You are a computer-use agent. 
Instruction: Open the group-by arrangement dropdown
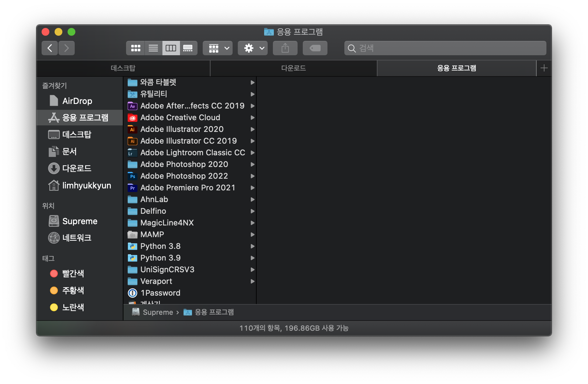(x=218, y=48)
